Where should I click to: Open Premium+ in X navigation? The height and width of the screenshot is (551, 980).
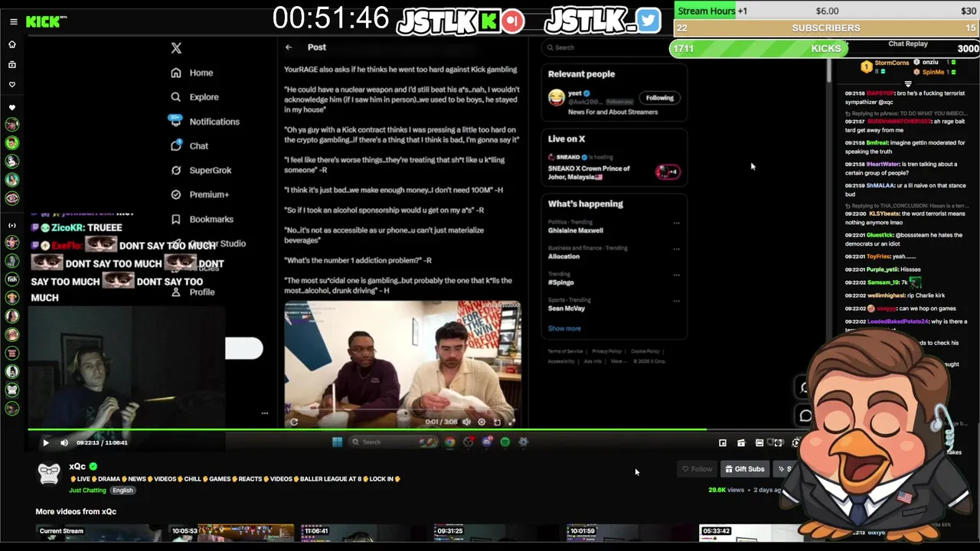200,194
